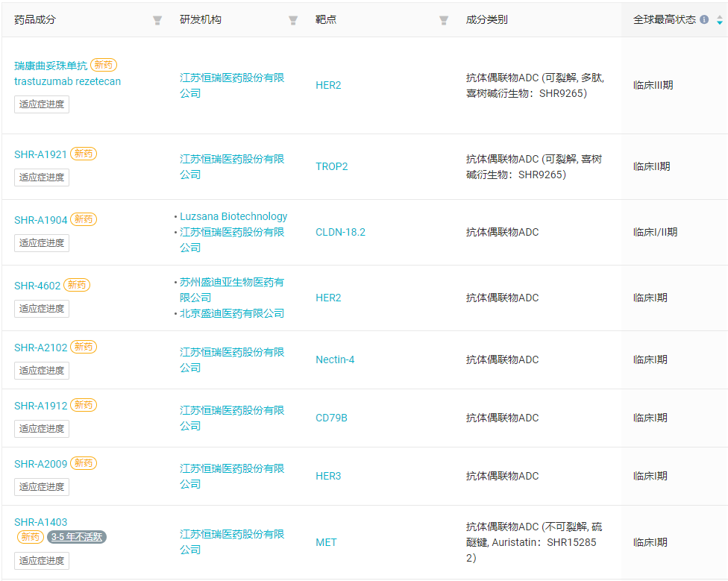Viewport: 728px width, 581px height.
Task: Click 适应症进度 button for SHR-A1904
Action: [x=42, y=243]
